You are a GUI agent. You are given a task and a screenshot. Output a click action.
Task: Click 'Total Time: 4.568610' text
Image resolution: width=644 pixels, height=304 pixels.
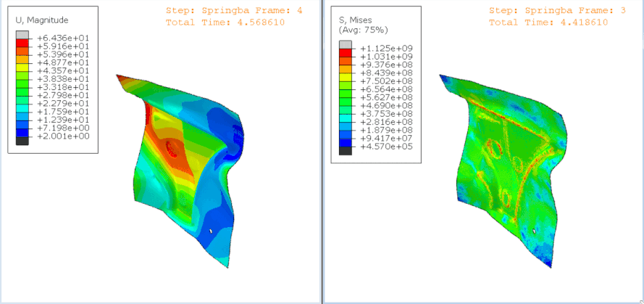pos(225,22)
